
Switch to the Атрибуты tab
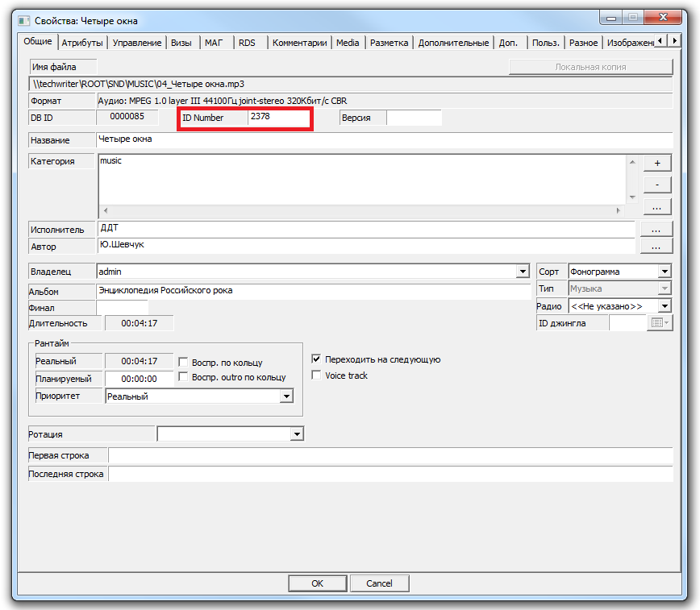pos(82,43)
